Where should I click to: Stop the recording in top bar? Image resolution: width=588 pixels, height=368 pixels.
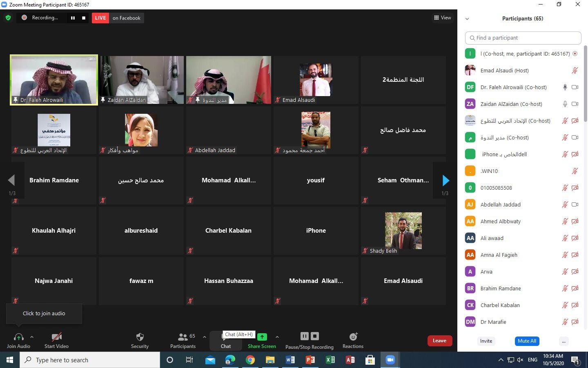pyautogui.click(x=84, y=18)
